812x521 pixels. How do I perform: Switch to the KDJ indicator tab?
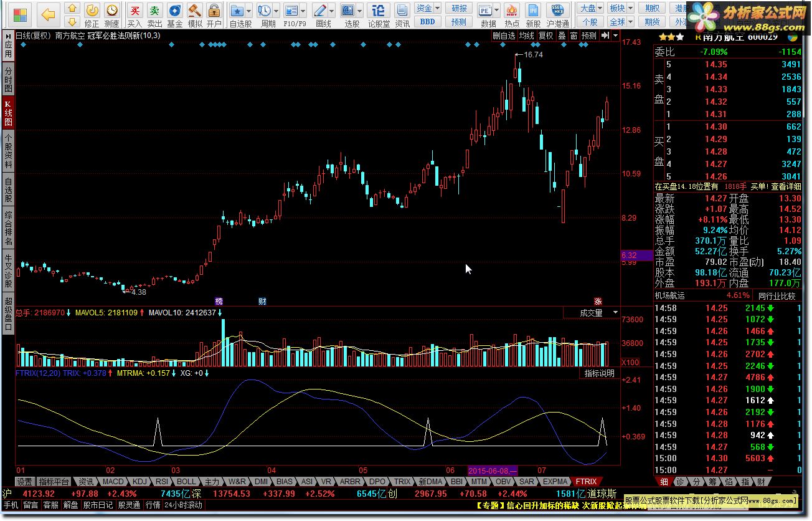[x=140, y=482]
